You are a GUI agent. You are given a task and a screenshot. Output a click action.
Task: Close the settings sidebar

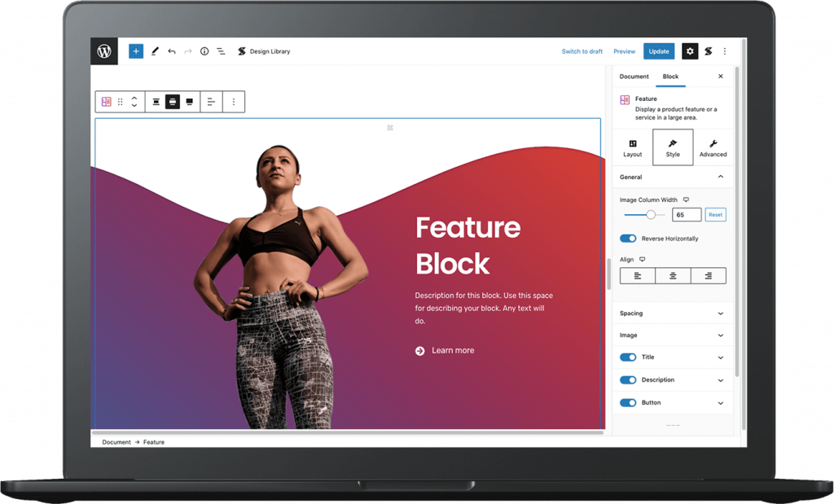(721, 77)
